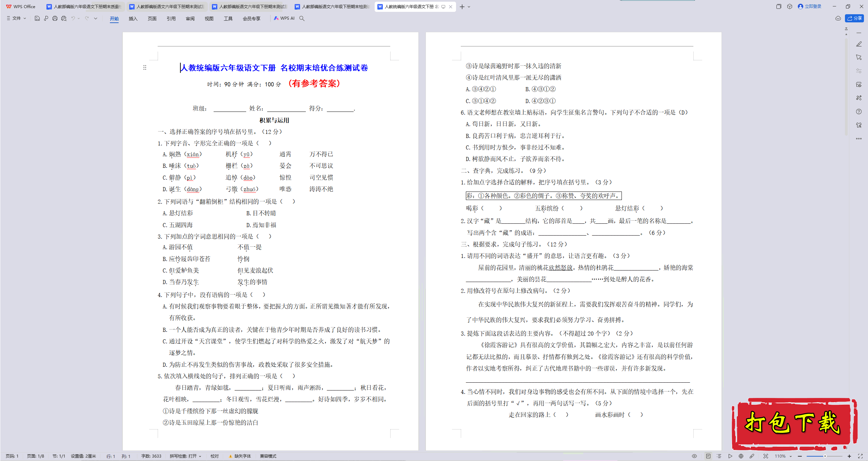Open Print Preview icon in quick access toolbar
The height and width of the screenshot is (461, 868).
pyautogui.click(x=64, y=18)
